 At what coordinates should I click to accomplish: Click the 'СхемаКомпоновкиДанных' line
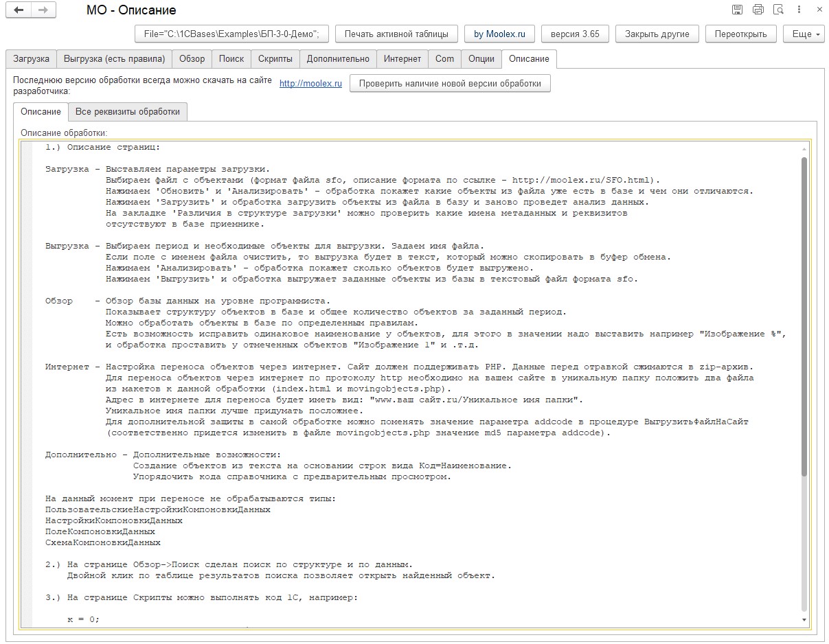point(103,542)
